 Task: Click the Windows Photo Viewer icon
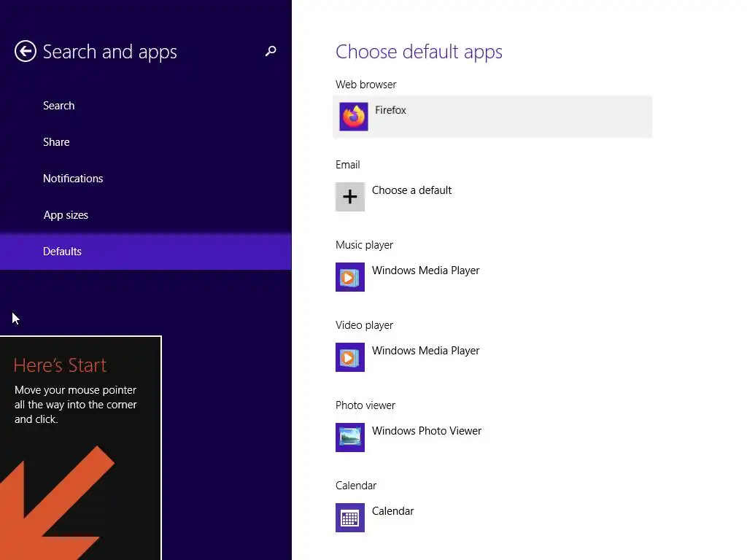[x=350, y=437]
